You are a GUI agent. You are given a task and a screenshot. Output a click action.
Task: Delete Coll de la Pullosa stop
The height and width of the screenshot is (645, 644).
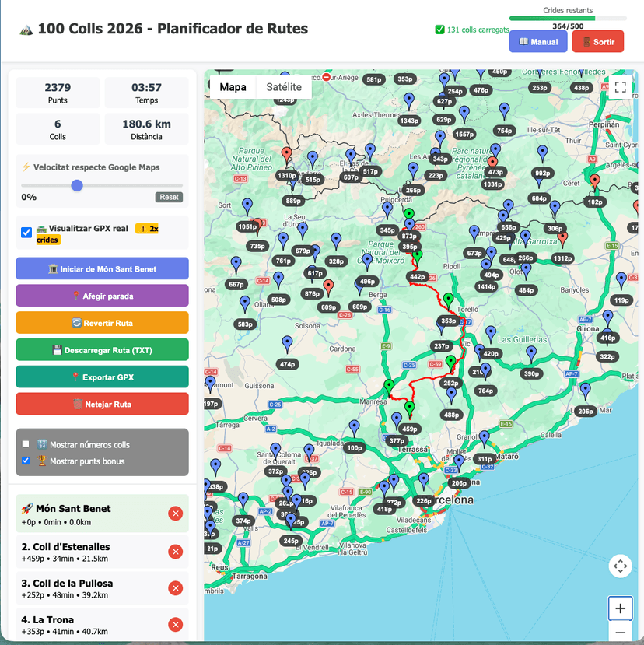coord(175,588)
